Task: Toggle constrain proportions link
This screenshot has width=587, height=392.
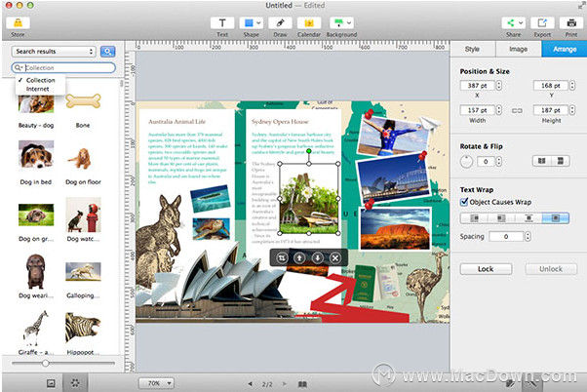Action: [x=517, y=110]
